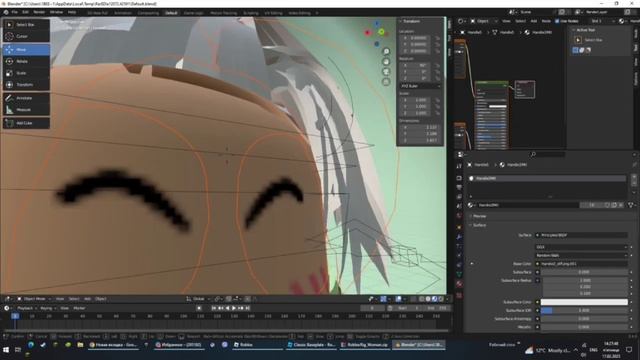This screenshot has height=360, width=640.
Task: Open the Modifiers wrench properties tab
Action: click(459, 236)
